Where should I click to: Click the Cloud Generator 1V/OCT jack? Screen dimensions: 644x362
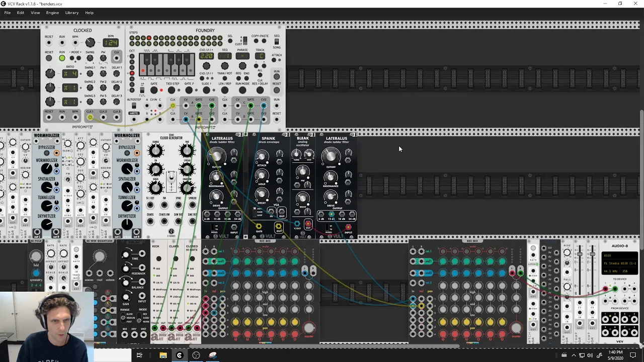(150, 205)
